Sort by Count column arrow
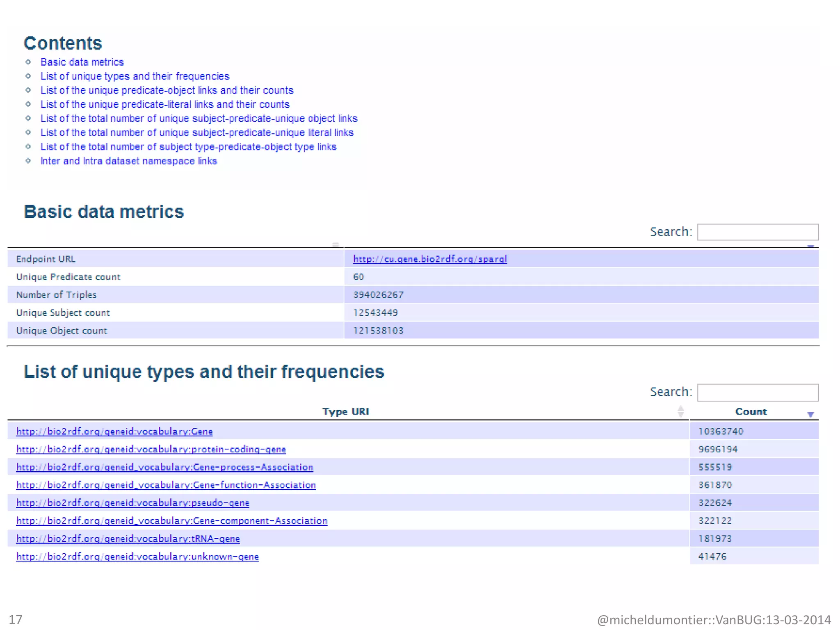This screenshot has width=840, height=630. 810,414
